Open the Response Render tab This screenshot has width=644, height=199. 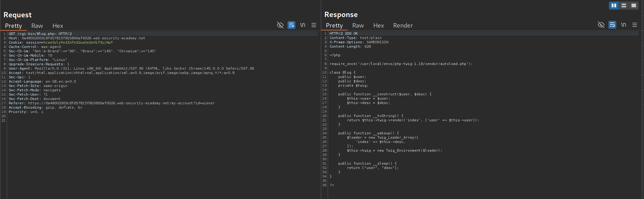click(x=403, y=26)
